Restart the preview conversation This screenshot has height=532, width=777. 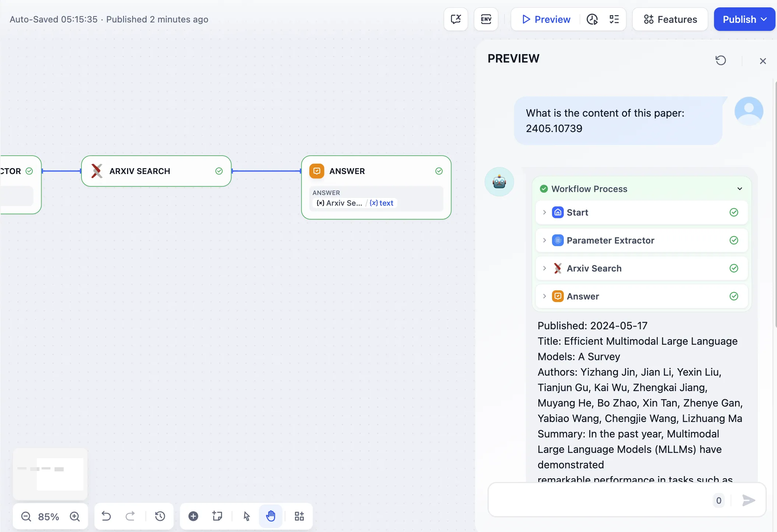pyautogui.click(x=720, y=60)
